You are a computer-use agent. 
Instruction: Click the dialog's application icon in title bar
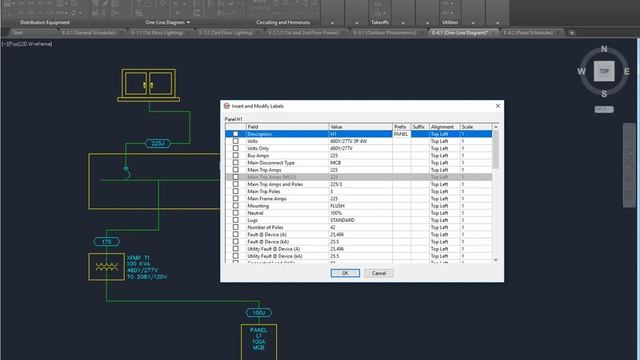pyautogui.click(x=227, y=106)
